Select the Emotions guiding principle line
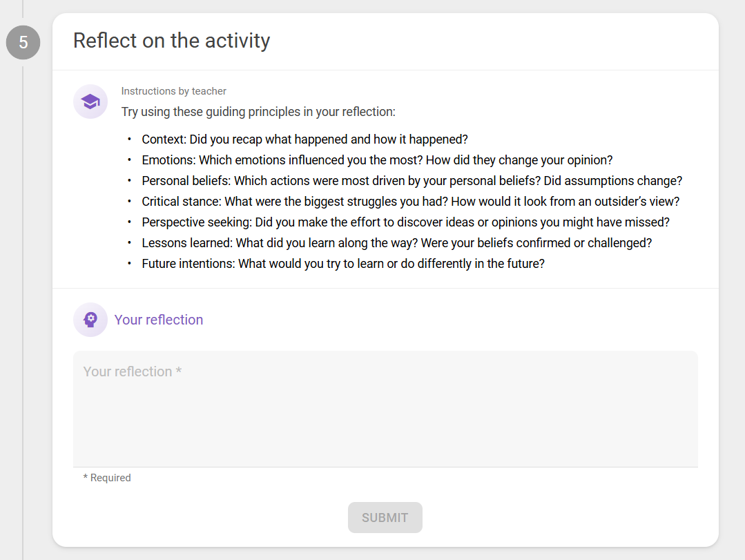The image size is (745, 560). click(377, 160)
